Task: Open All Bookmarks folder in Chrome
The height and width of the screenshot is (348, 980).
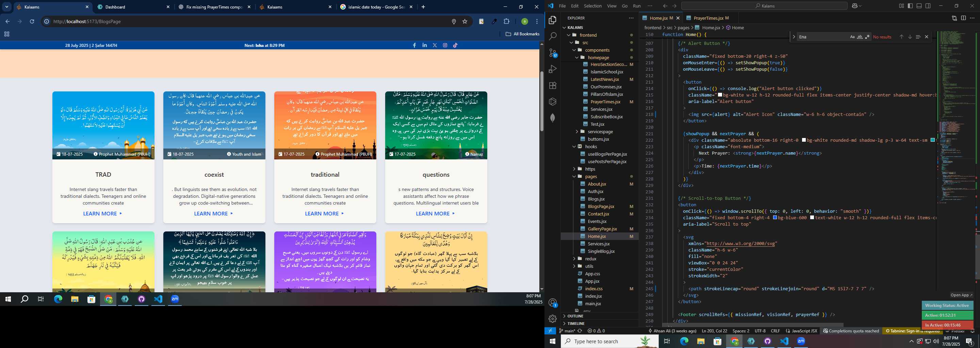Action: (x=522, y=34)
